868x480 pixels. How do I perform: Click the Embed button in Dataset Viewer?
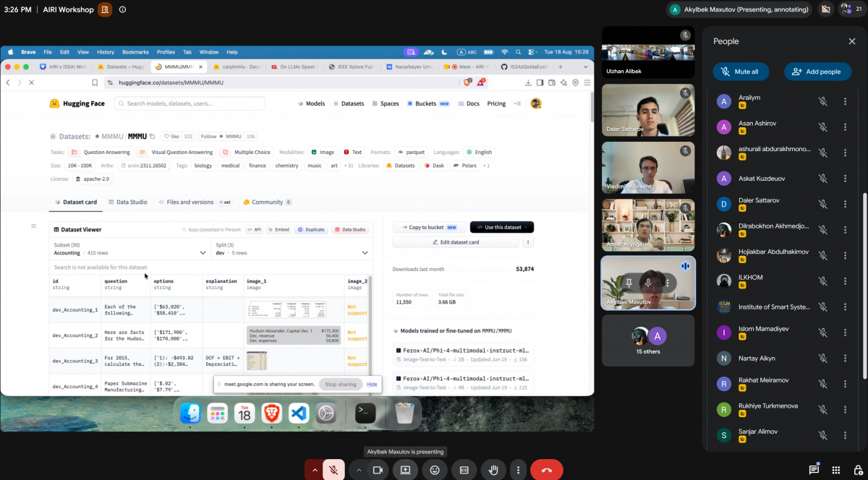(x=279, y=229)
